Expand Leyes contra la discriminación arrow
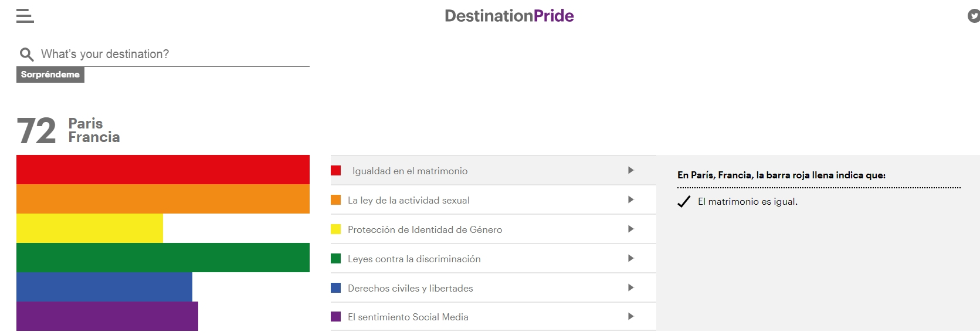Screen dimensions: 980x335 click(630, 258)
